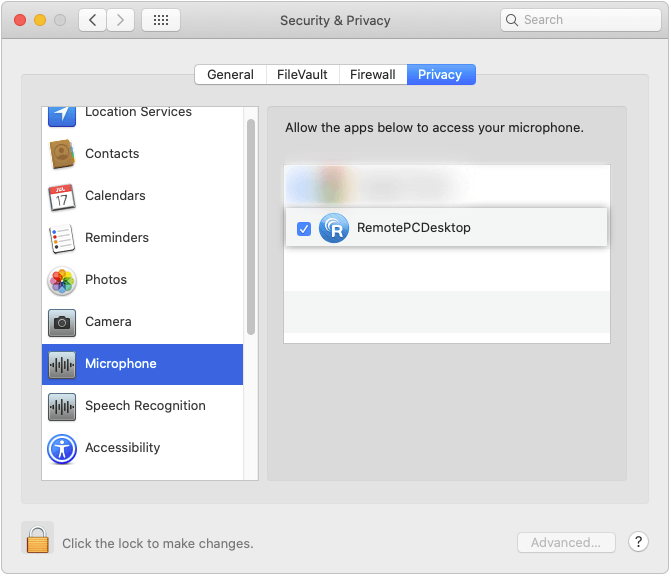
Task: Click the Photos flower icon
Action: tap(62, 281)
